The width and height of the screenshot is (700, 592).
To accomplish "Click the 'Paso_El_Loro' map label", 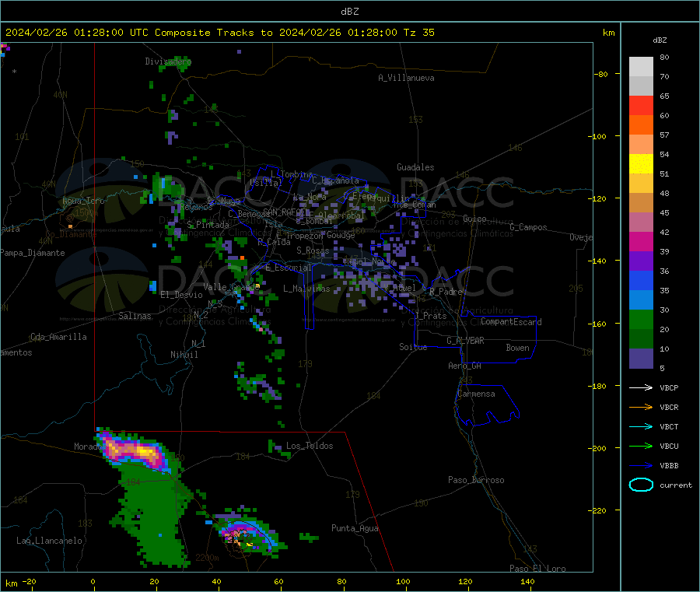I will (537, 569).
